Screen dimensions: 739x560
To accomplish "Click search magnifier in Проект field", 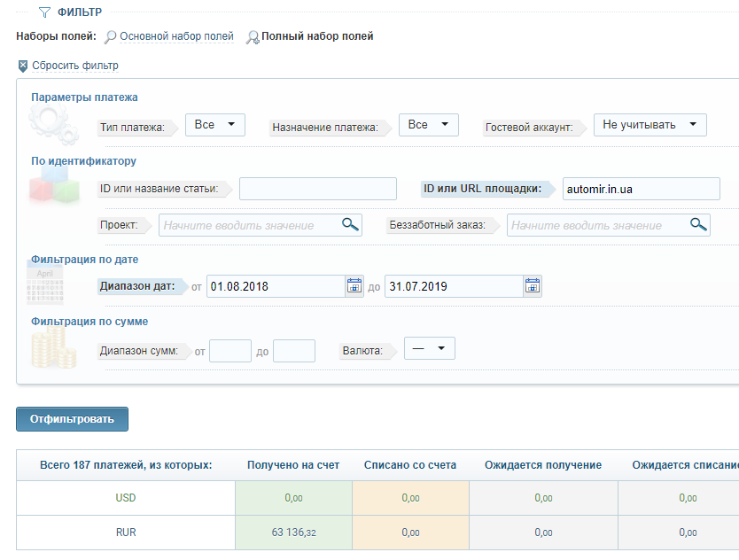I will click(350, 224).
